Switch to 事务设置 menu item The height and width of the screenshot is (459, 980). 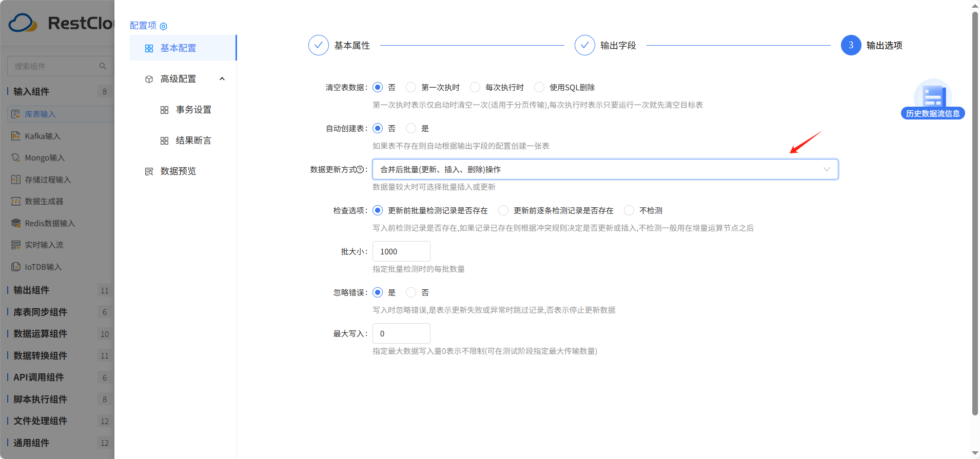tap(193, 110)
